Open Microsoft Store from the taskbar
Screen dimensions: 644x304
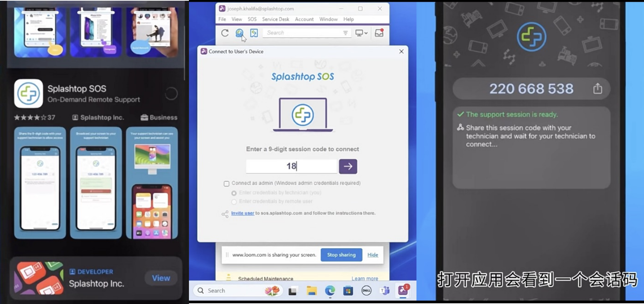click(348, 291)
